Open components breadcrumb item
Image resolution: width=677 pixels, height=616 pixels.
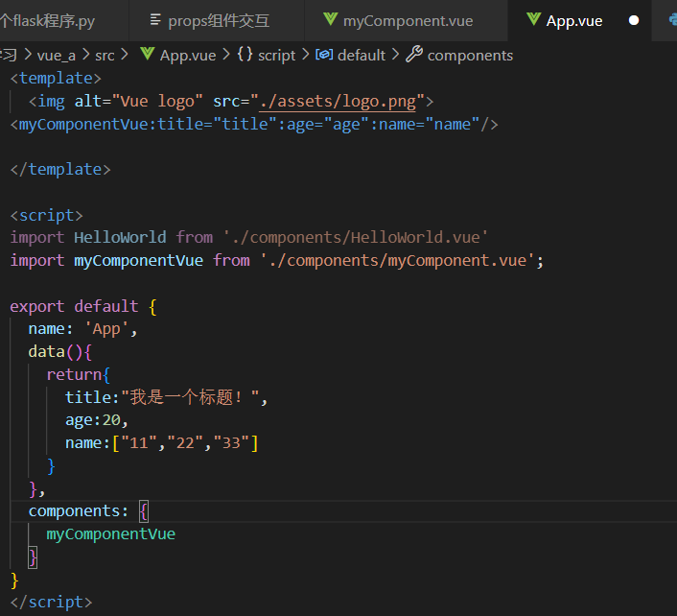[x=470, y=56]
